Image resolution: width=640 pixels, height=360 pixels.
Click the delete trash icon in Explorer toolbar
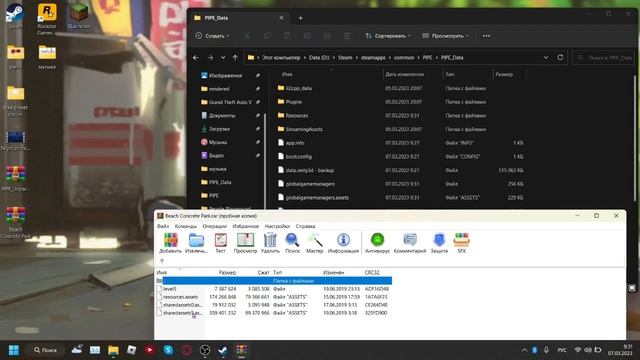(x=347, y=36)
